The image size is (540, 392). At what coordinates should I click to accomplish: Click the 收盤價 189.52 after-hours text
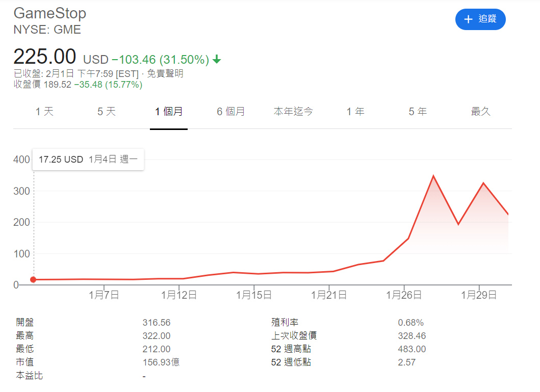tap(42, 85)
